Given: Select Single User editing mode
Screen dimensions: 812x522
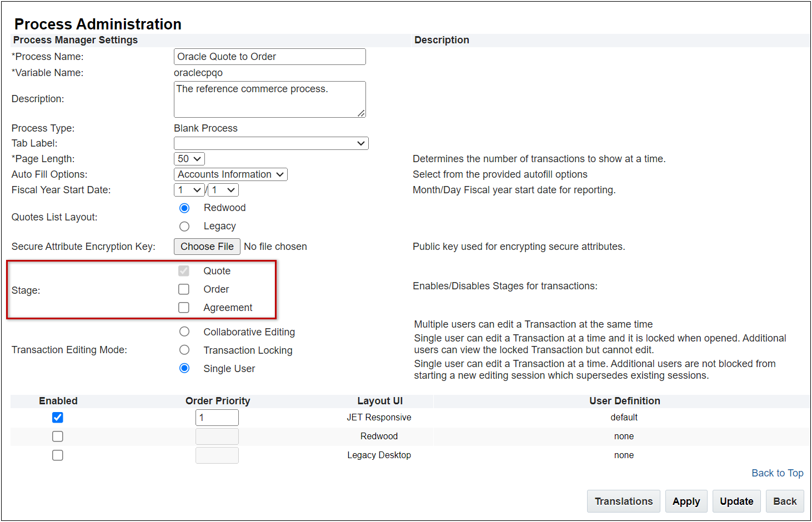Looking at the screenshot, I should (x=184, y=368).
